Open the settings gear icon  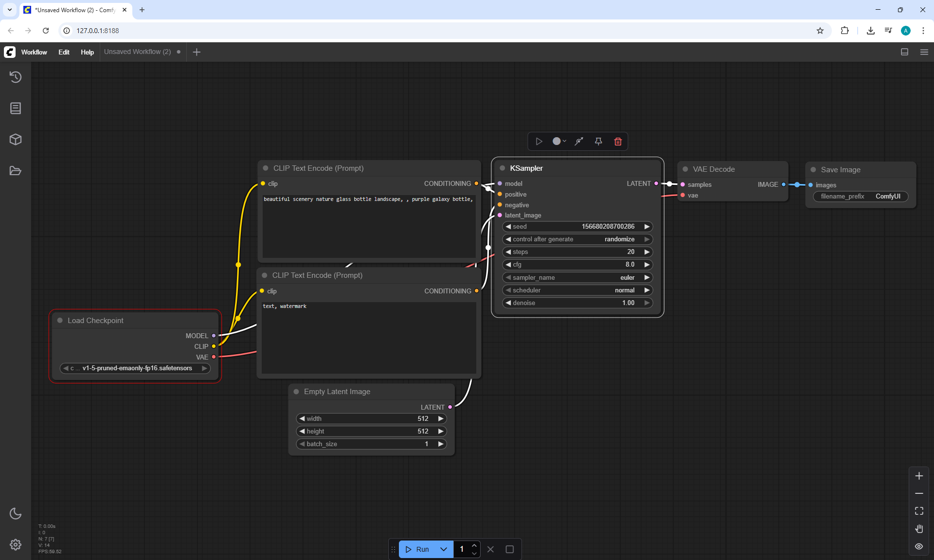tap(16, 544)
